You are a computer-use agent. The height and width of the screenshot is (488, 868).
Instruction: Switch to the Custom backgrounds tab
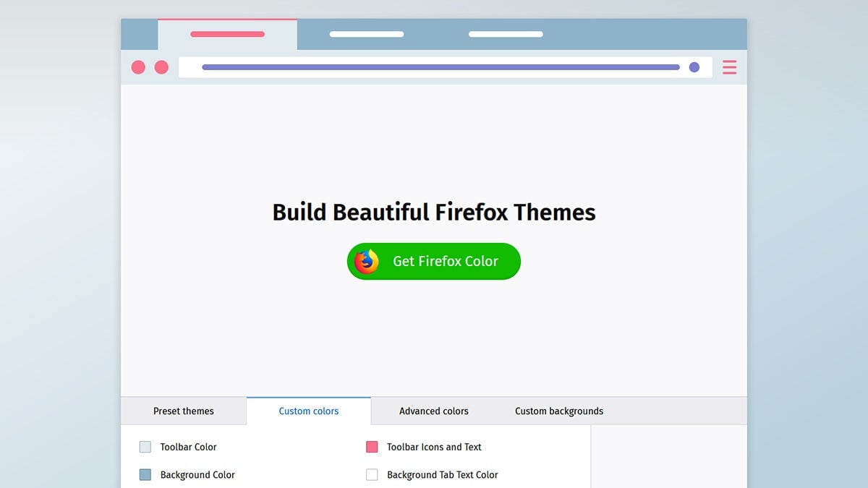pos(558,411)
